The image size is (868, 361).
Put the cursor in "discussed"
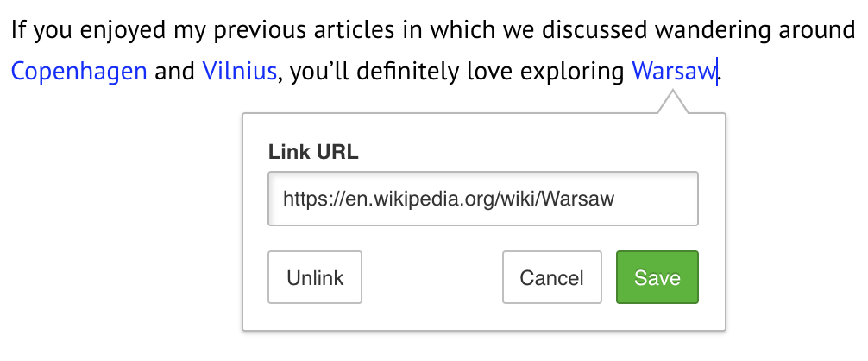click(594, 30)
